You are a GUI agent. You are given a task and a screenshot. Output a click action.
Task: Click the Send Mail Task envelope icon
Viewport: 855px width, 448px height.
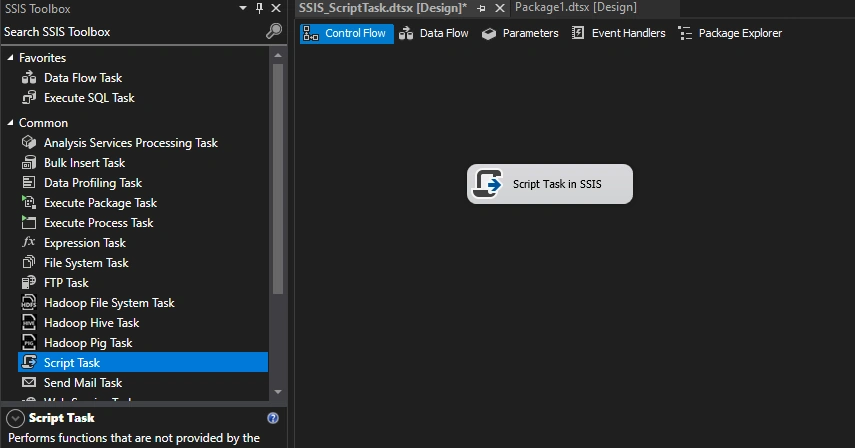(29, 383)
